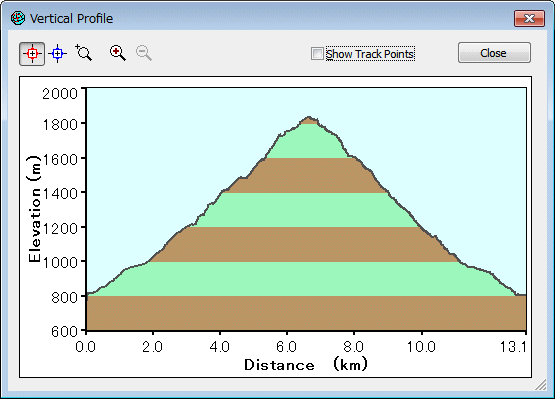555x399 pixels.
Task: Click the 600 elevation axis label
Action: coord(64,332)
